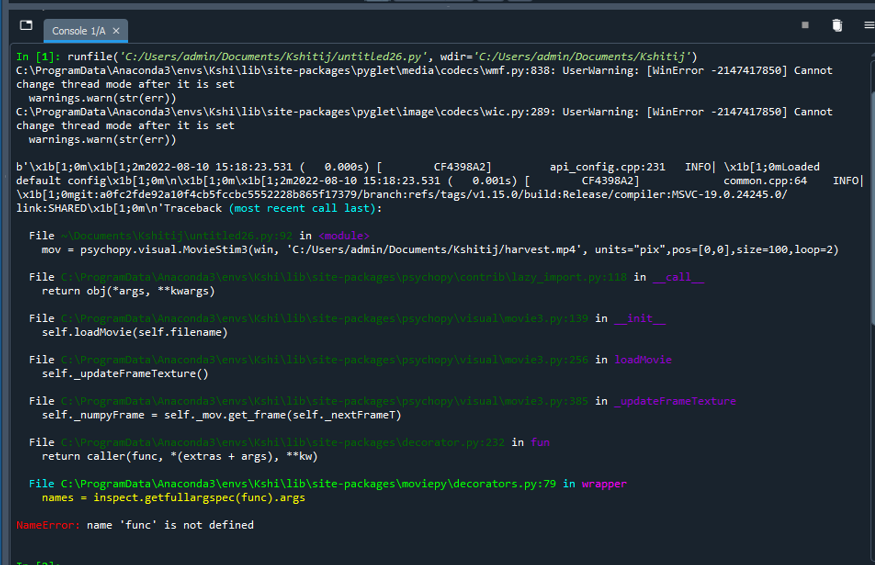The width and height of the screenshot is (875, 565).
Task: Click the 'mov = psychopy.visual.MovieStim3' line
Action: click(440, 250)
